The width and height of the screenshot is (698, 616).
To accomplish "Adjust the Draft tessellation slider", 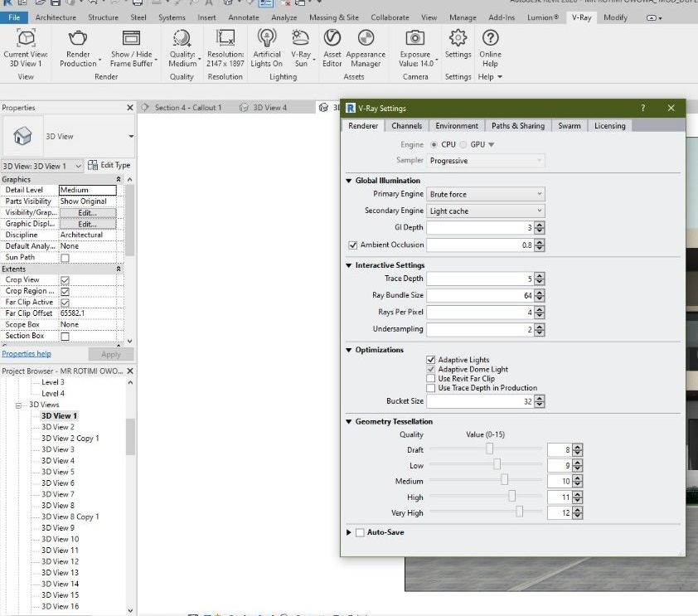I will point(489,449).
